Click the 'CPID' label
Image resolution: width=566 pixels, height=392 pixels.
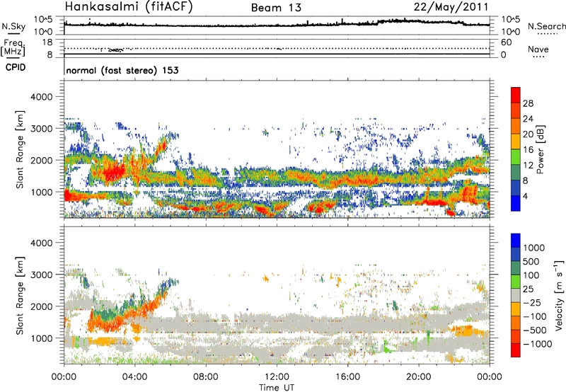pyautogui.click(x=16, y=67)
